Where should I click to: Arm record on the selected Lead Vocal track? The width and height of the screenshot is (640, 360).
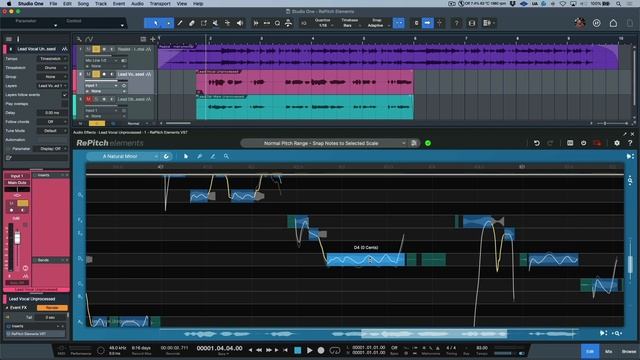click(104, 74)
